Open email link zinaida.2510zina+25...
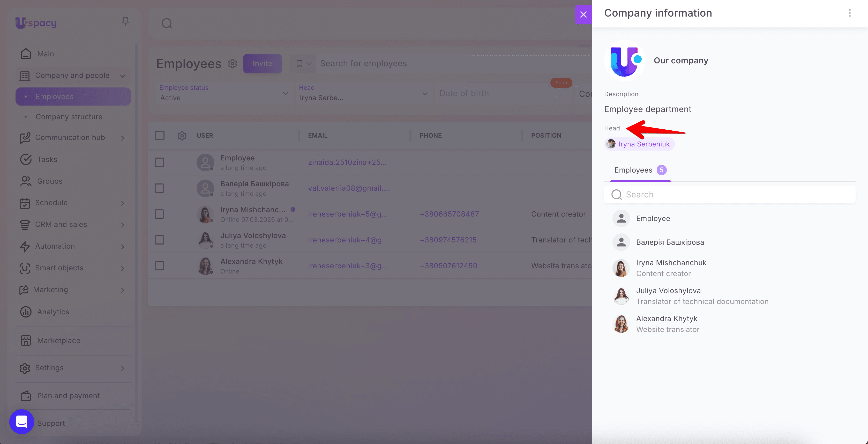The image size is (868, 444). point(347,162)
